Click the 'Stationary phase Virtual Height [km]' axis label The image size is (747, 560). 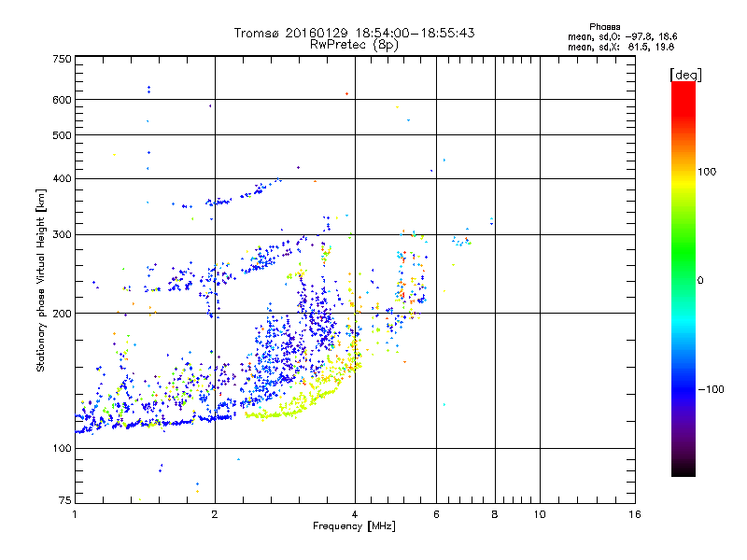tap(40, 280)
